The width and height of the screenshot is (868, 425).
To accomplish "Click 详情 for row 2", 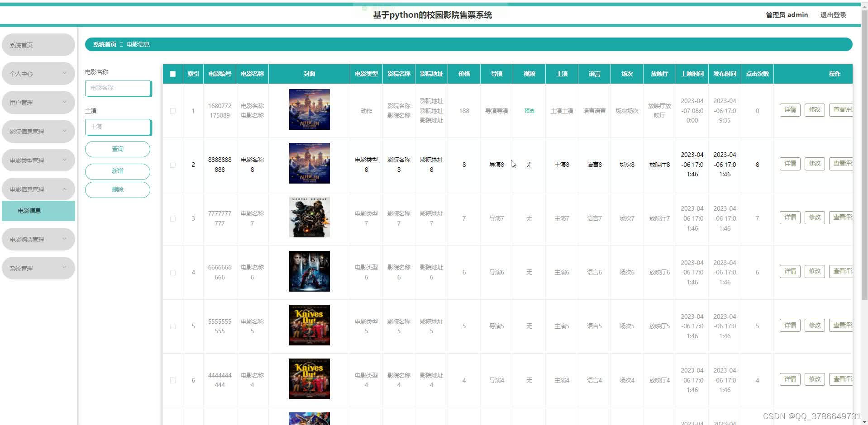I will click(790, 164).
